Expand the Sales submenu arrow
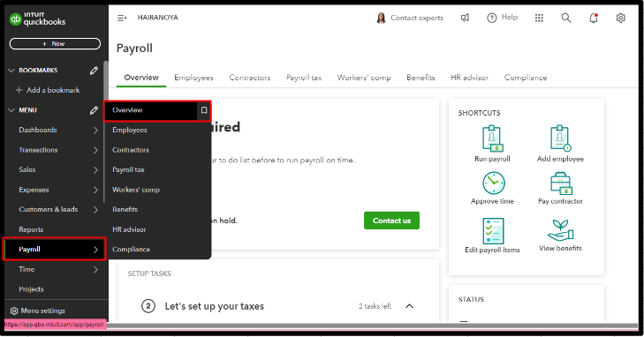The height and width of the screenshot is (337, 644). pyautogui.click(x=95, y=169)
